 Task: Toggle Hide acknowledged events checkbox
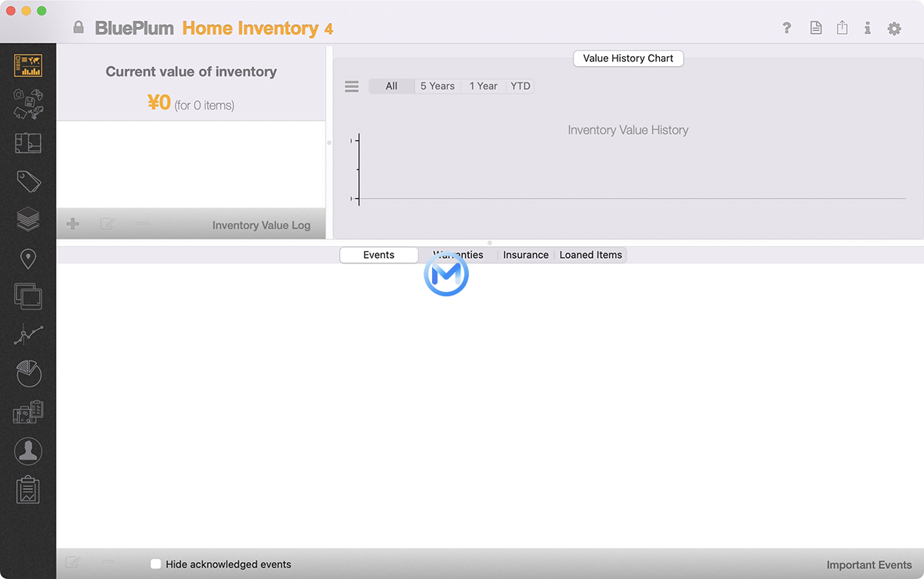click(x=156, y=564)
